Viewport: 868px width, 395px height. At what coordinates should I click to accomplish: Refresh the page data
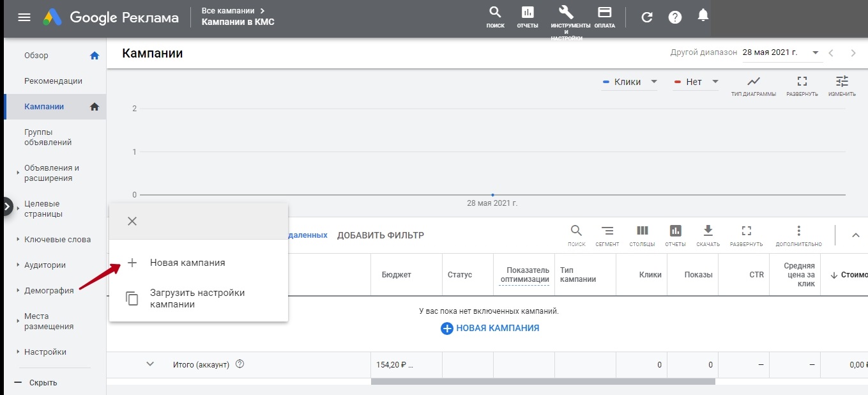(647, 17)
